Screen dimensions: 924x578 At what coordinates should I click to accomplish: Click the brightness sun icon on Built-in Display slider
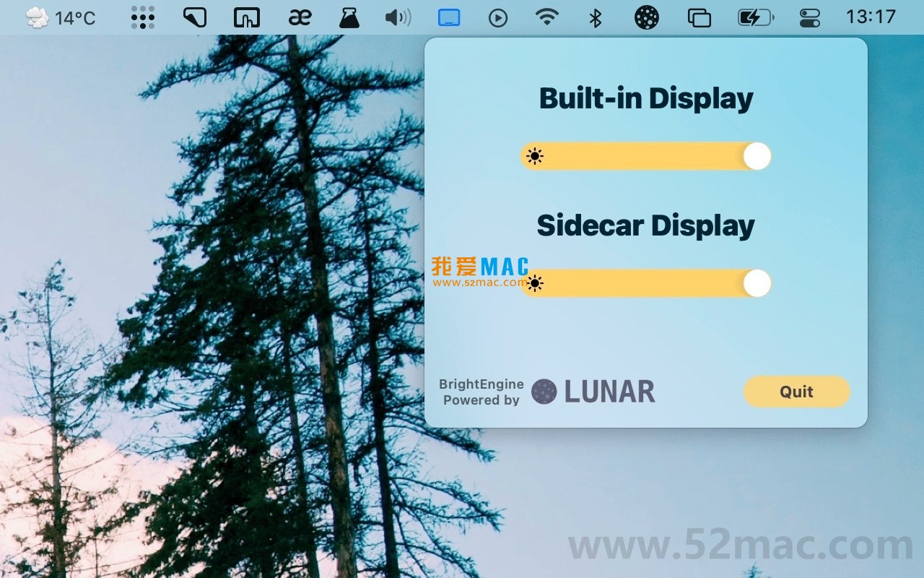534,155
